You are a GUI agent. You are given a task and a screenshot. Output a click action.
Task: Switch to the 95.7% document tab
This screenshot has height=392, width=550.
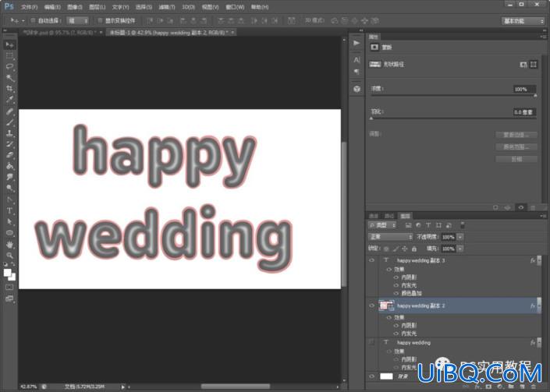[60, 33]
